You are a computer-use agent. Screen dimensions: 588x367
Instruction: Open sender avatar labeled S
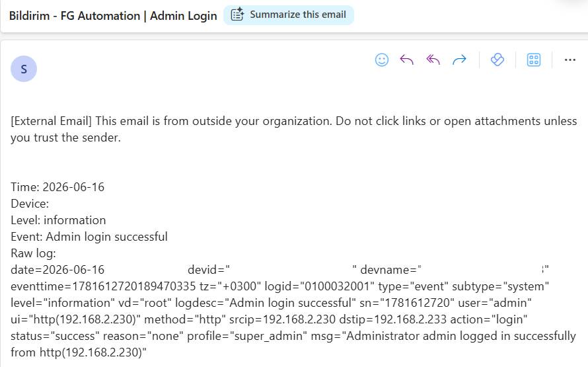(24, 69)
